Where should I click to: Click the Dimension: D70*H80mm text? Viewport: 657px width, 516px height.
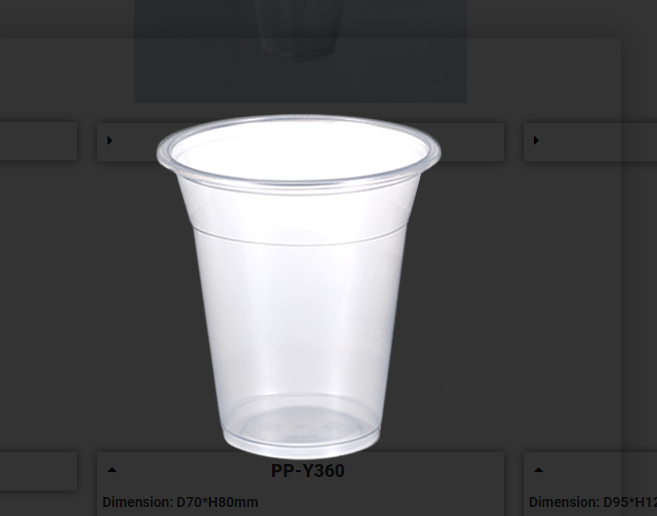click(180, 502)
